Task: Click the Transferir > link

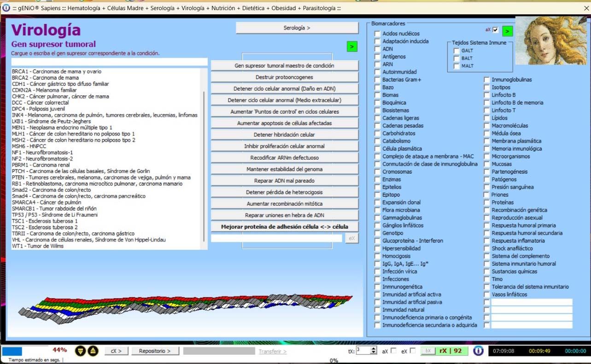Action: click(272, 352)
